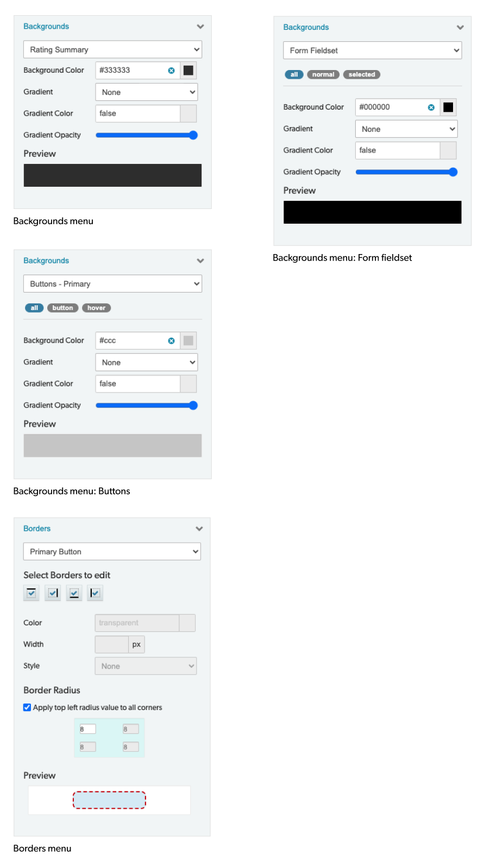Toggle the left border selection icon

(x=95, y=593)
